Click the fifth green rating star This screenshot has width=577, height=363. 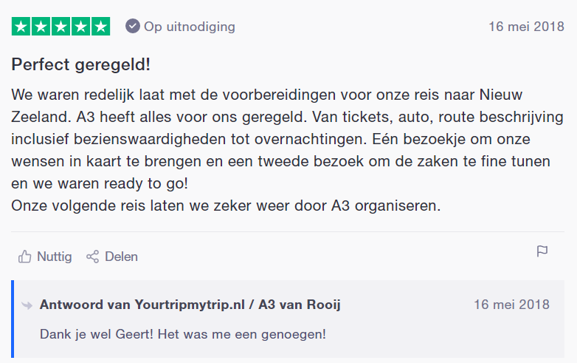[100, 26]
